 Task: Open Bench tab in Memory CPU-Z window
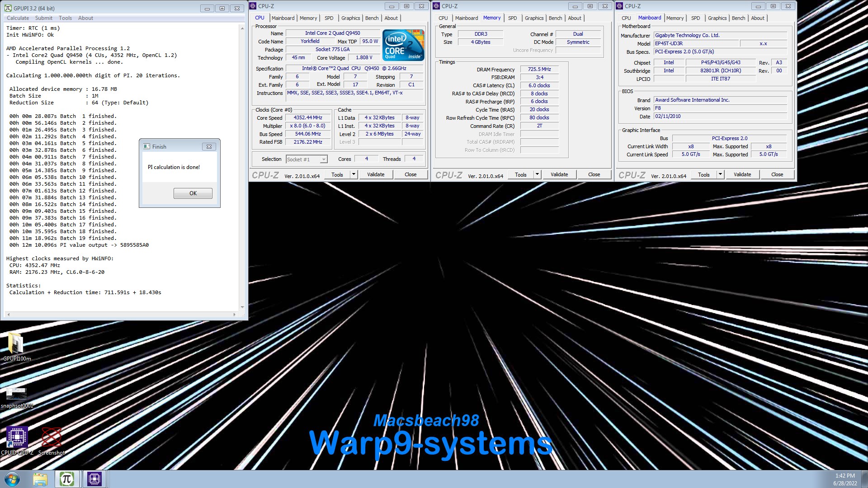[556, 18]
